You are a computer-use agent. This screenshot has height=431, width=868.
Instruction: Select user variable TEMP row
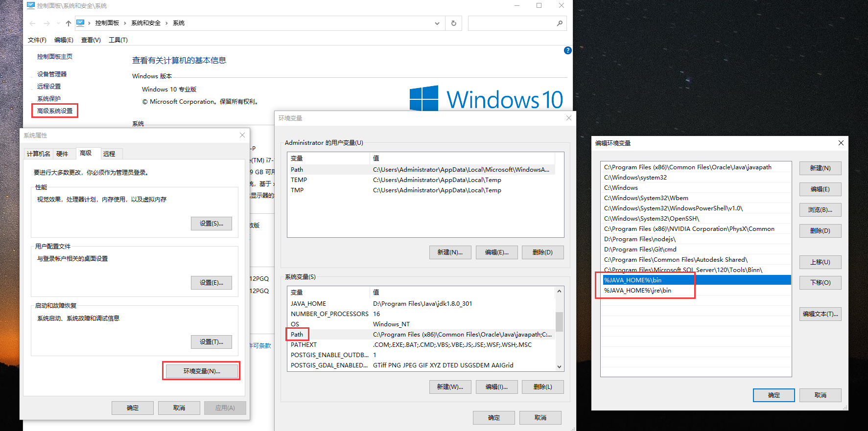click(422, 180)
